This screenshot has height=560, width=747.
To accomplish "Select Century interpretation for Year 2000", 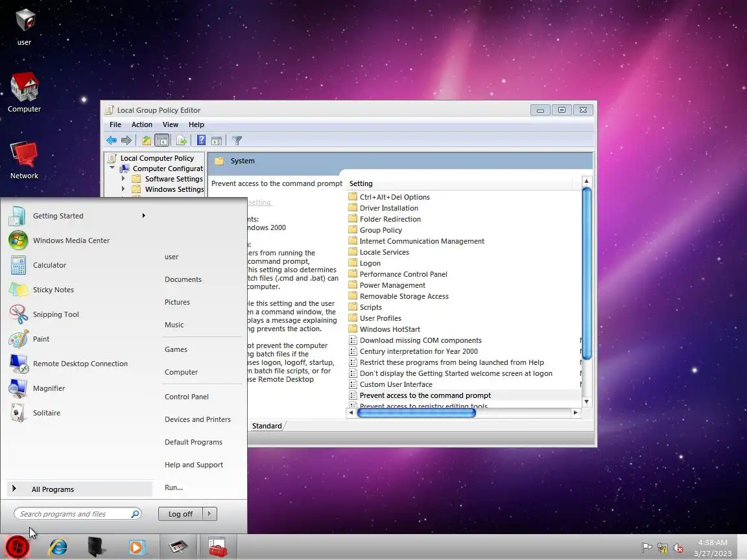I will coord(418,351).
